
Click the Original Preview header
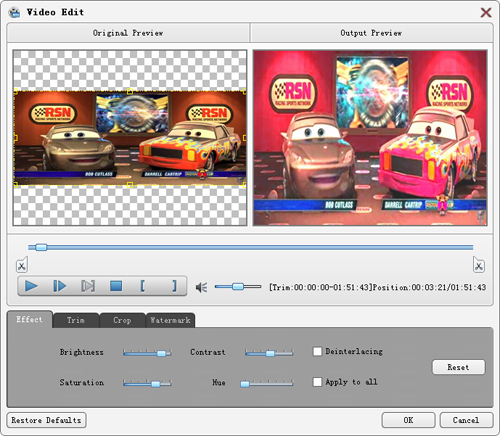[128, 33]
